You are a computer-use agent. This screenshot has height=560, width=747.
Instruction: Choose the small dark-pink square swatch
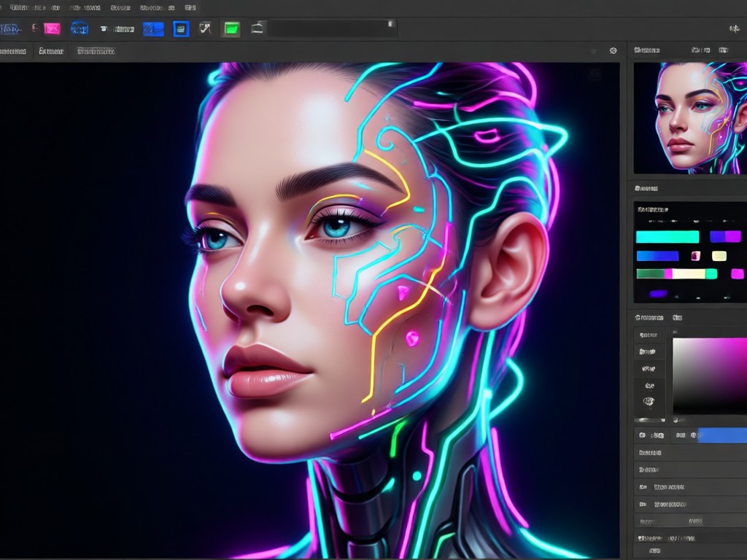695,256
